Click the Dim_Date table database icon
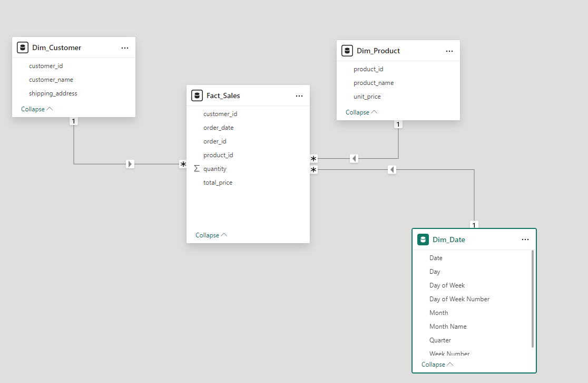Image resolution: width=588 pixels, height=383 pixels. click(423, 240)
